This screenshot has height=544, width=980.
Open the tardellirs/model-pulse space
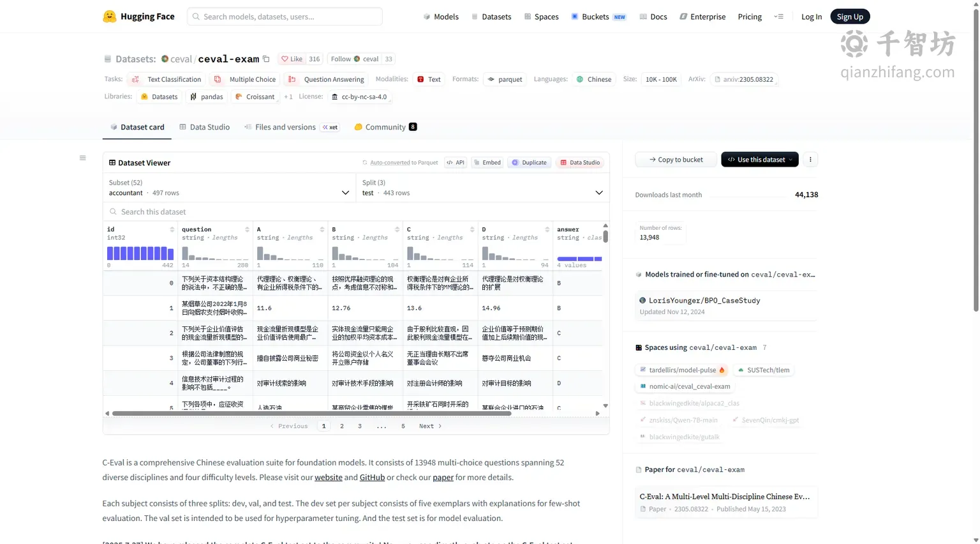click(x=683, y=370)
